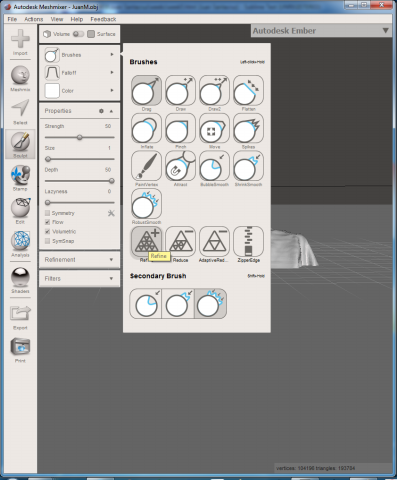Open the File menu
The height and width of the screenshot is (480, 397).
click(12, 19)
